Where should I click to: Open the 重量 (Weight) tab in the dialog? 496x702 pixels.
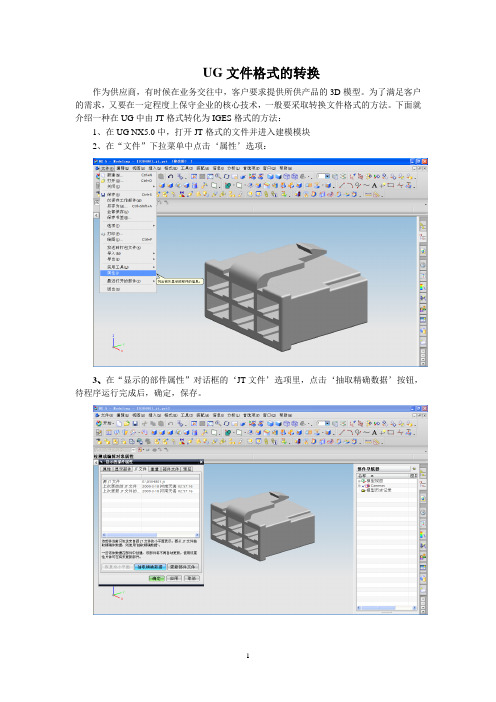(x=154, y=469)
